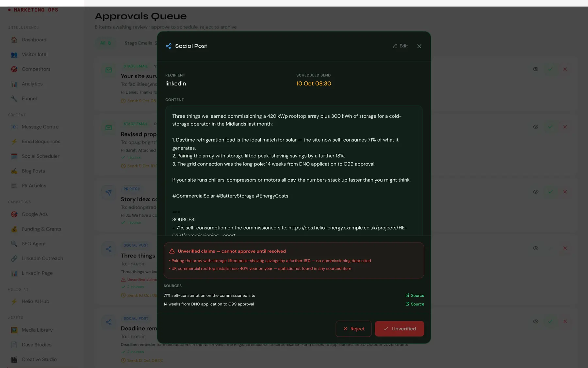Open Dashboard from the sidebar

pyautogui.click(x=34, y=40)
